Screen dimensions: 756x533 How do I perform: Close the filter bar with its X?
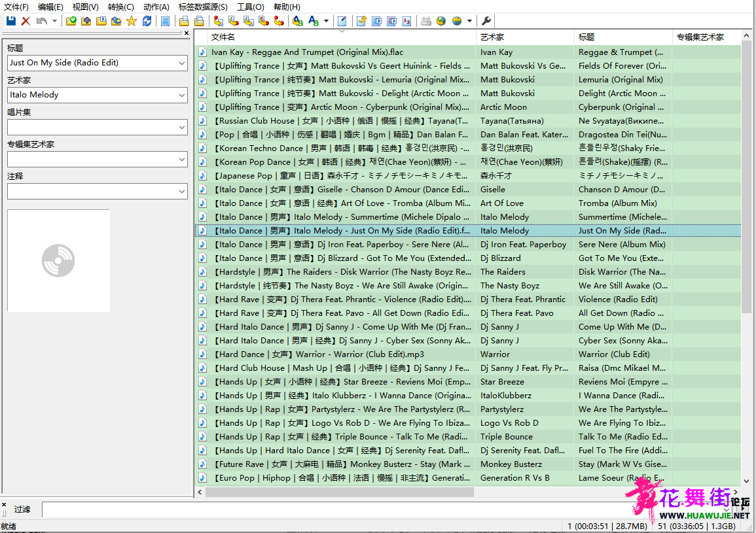[x=4, y=505]
